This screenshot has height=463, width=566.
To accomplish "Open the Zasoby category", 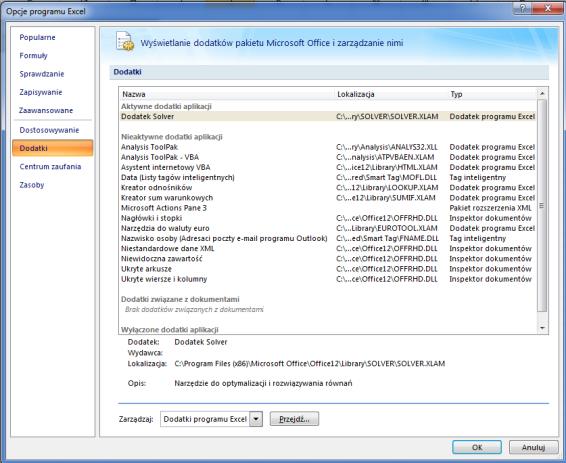I will pyautogui.click(x=32, y=185).
